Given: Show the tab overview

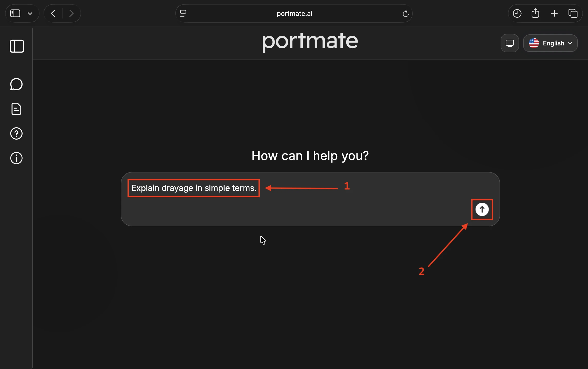Looking at the screenshot, I should 573,13.
